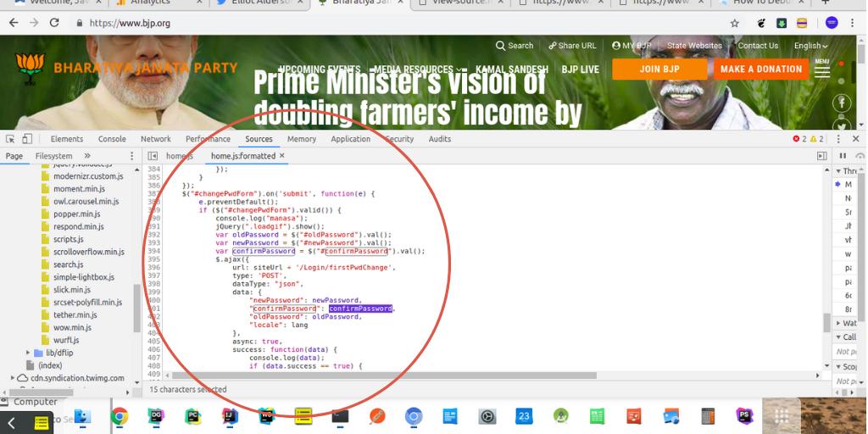Viewport: 868px width, 434px height.
Task: Switch to the Audits tab
Action: 440,139
